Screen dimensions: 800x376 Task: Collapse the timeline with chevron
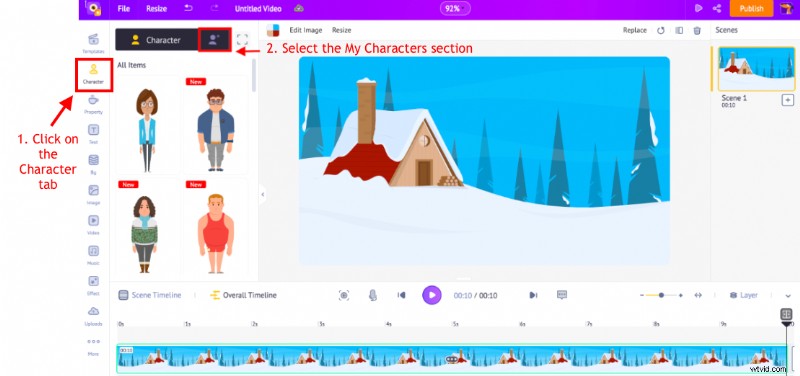click(788, 295)
